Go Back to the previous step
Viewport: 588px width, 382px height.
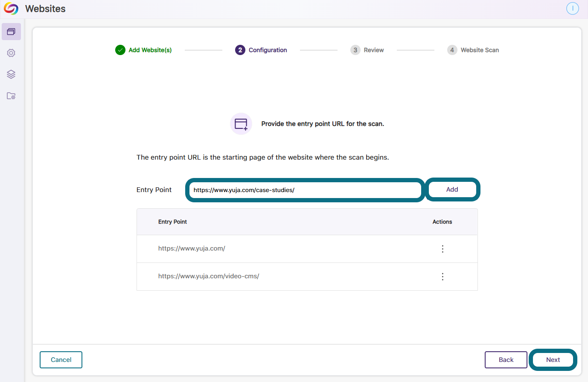506,360
